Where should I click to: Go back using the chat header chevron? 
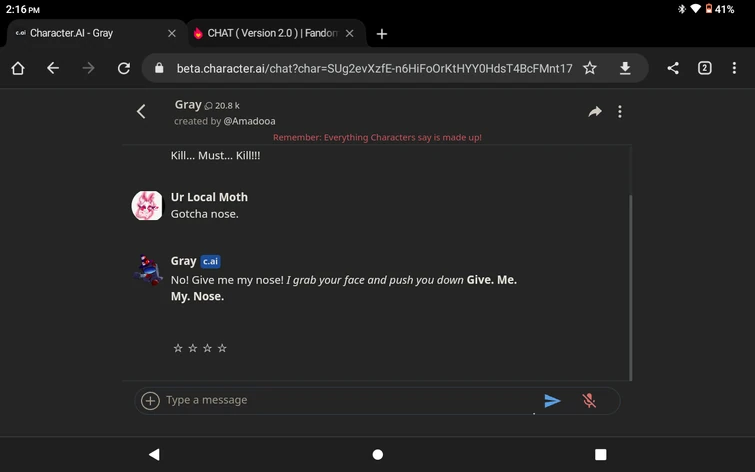click(141, 112)
